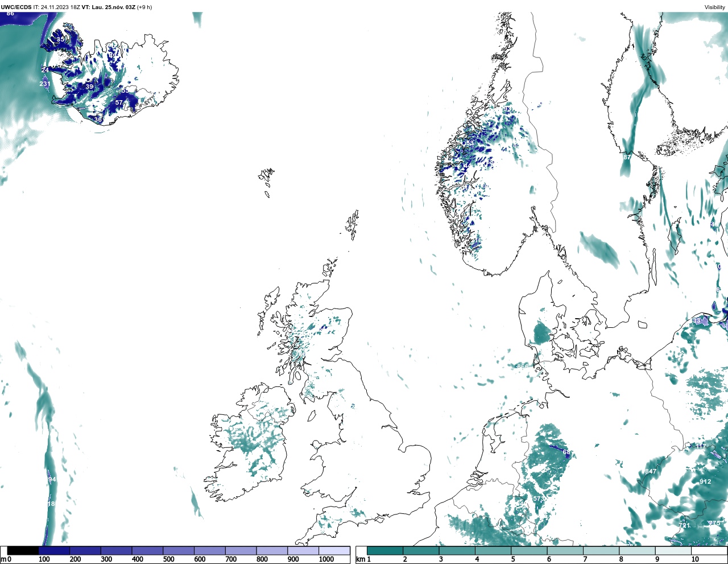The height and width of the screenshot is (564, 728).
Task: Choose the 5–6 km legend swatch
Action: pos(529,550)
